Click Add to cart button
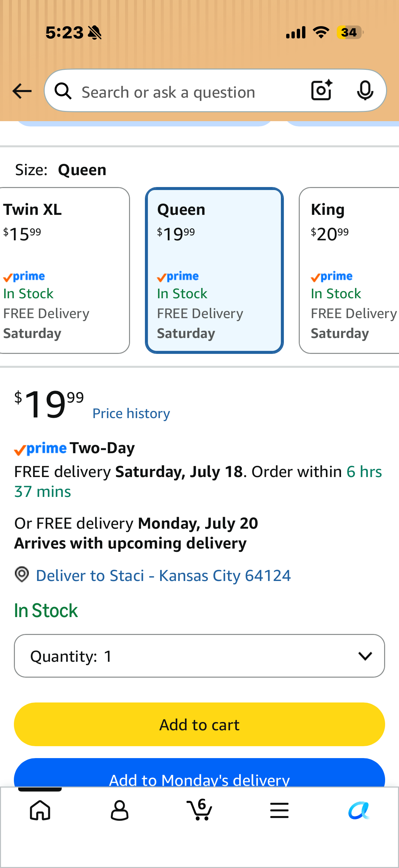The image size is (399, 868). (199, 724)
